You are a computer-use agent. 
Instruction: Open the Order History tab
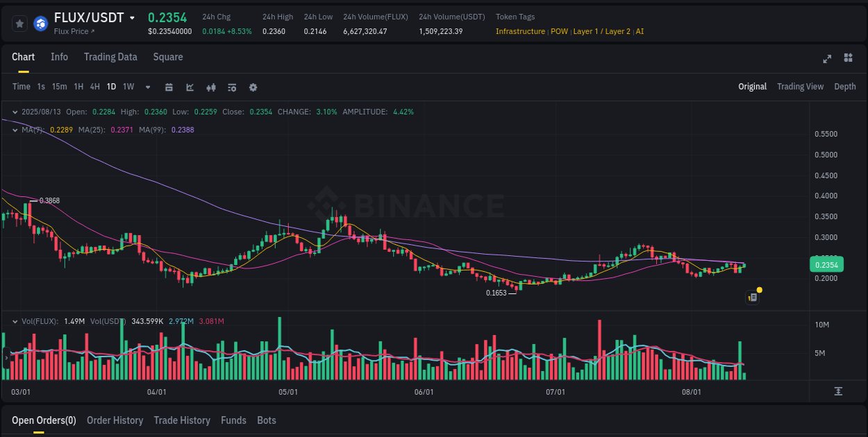(115, 420)
